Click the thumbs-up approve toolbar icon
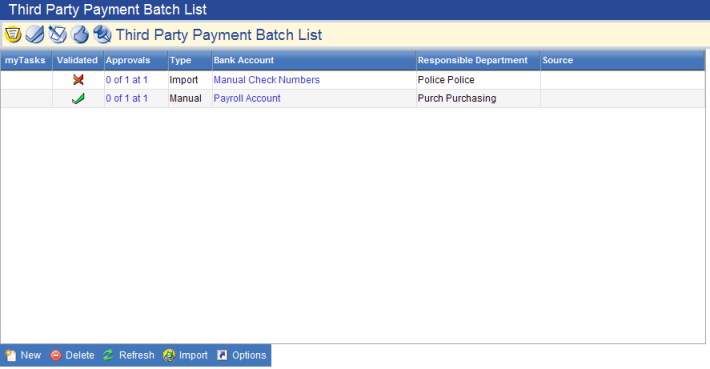Screen dimensions: 710x369 (80, 34)
